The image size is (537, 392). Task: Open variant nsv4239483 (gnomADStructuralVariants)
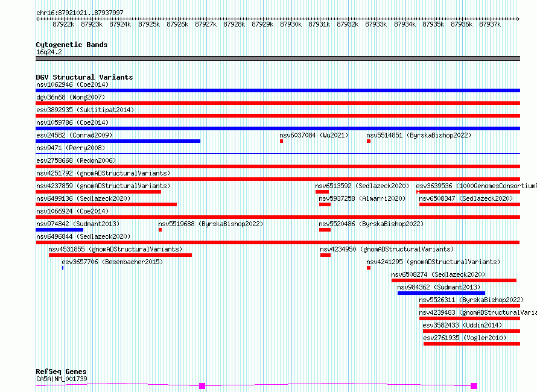[478, 312]
